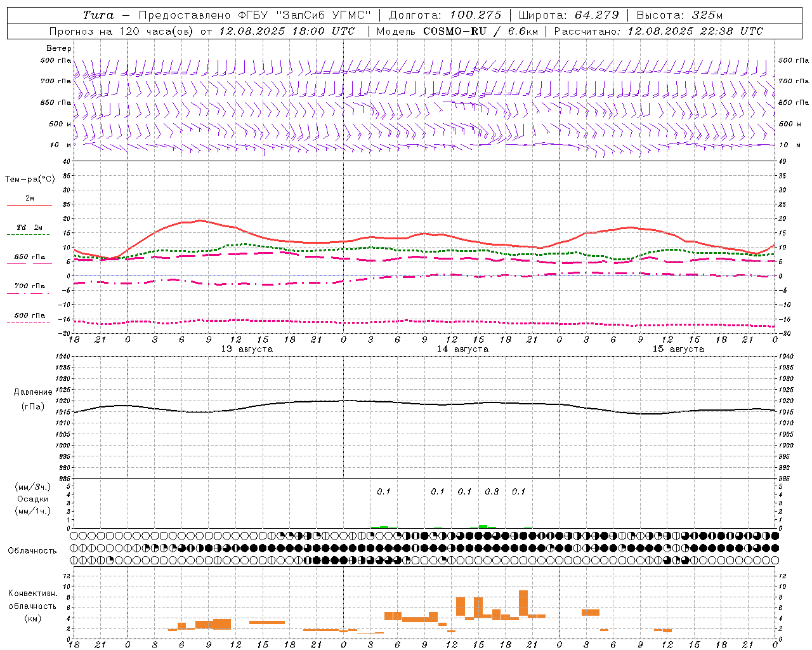812x650 pixels.
Task: Click the "Широта: 64.279" value
Action: coord(568,15)
